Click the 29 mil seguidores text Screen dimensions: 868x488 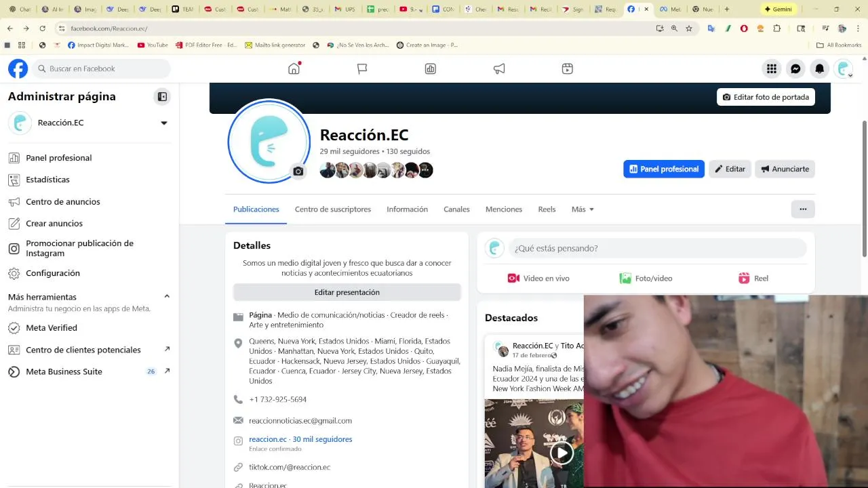[x=350, y=152]
